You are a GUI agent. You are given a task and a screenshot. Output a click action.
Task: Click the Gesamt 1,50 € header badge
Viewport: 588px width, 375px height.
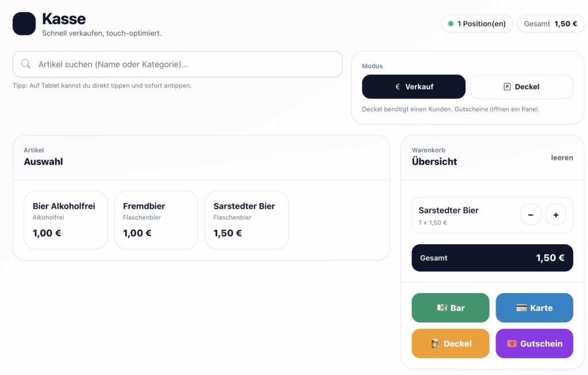click(550, 24)
